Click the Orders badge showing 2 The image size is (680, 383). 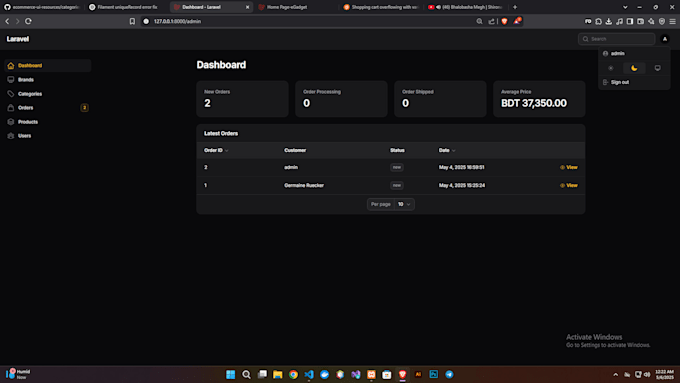pos(85,108)
